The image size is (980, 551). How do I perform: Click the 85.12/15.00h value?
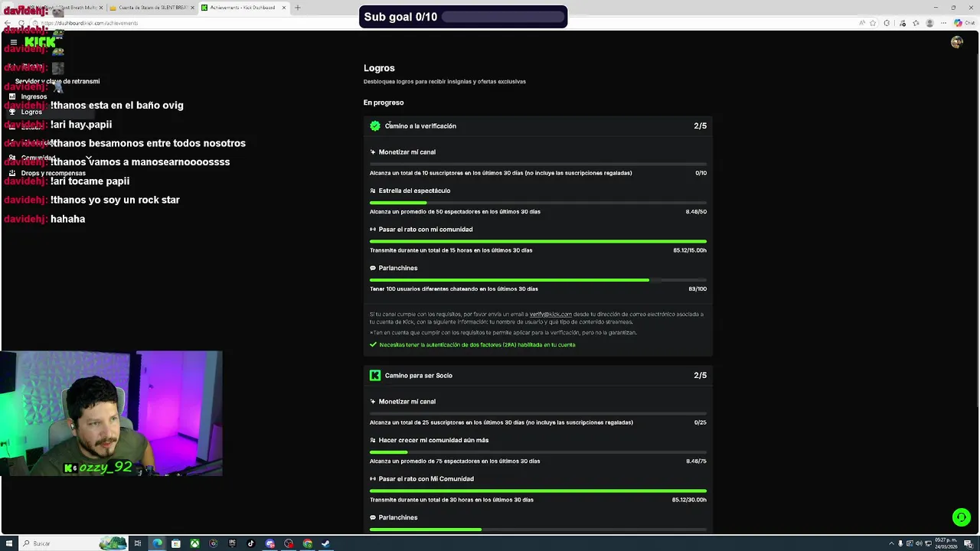point(690,250)
